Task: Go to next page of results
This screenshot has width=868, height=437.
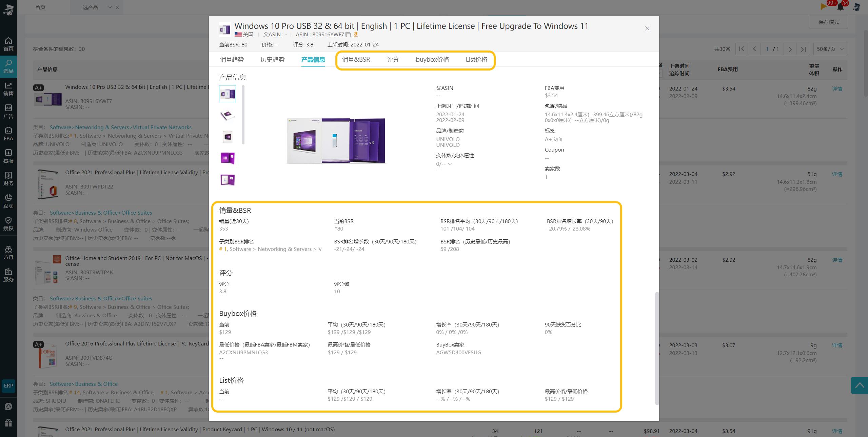Action: click(x=790, y=49)
